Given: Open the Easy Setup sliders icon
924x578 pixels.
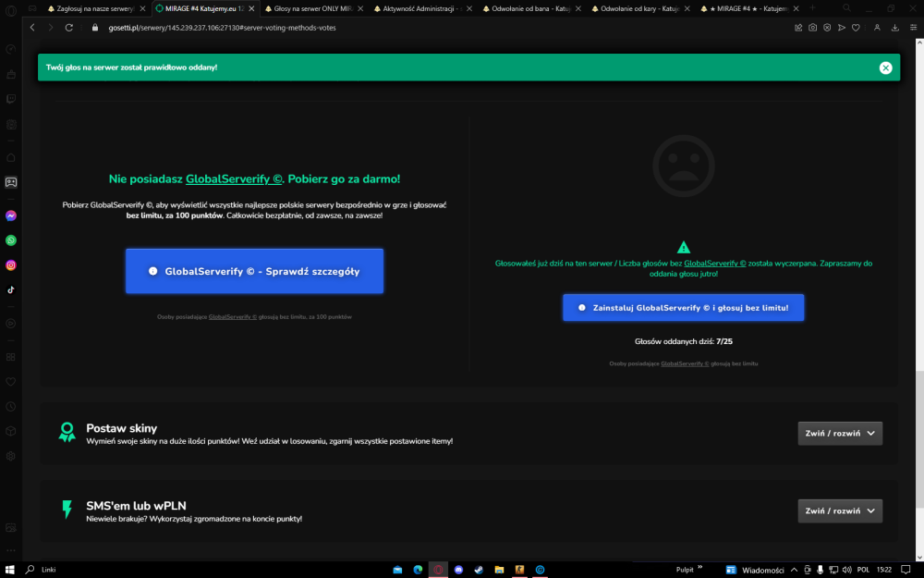Looking at the screenshot, I should click(914, 28).
